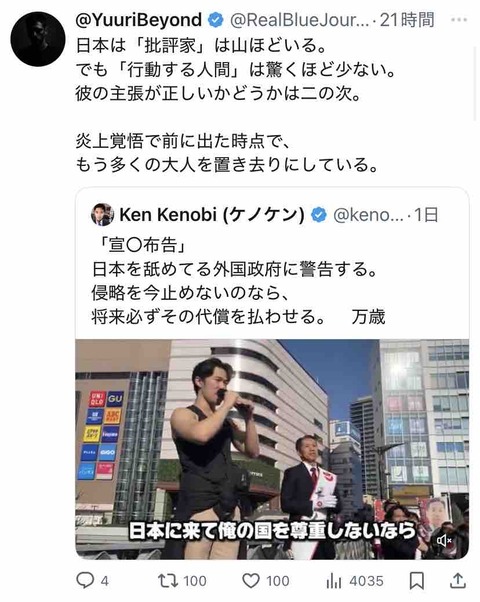Open the @keno... handle in quoted tweet
The height and width of the screenshot is (602, 480).
368,215
